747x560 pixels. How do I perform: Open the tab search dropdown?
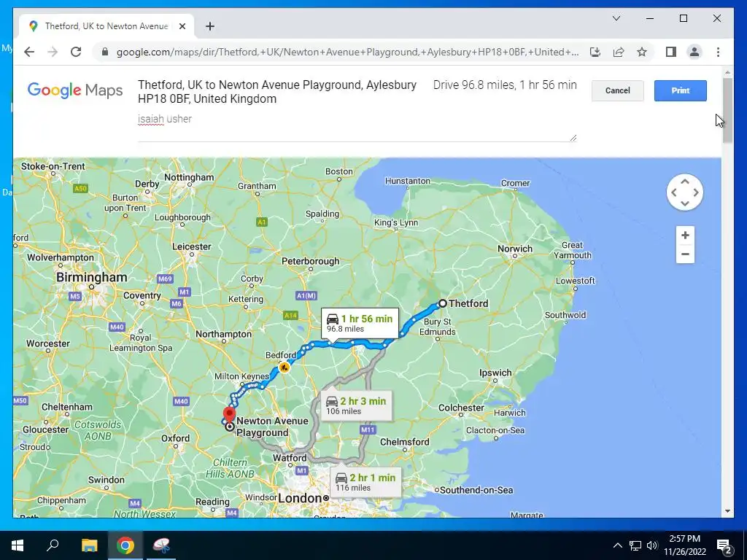coord(616,18)
